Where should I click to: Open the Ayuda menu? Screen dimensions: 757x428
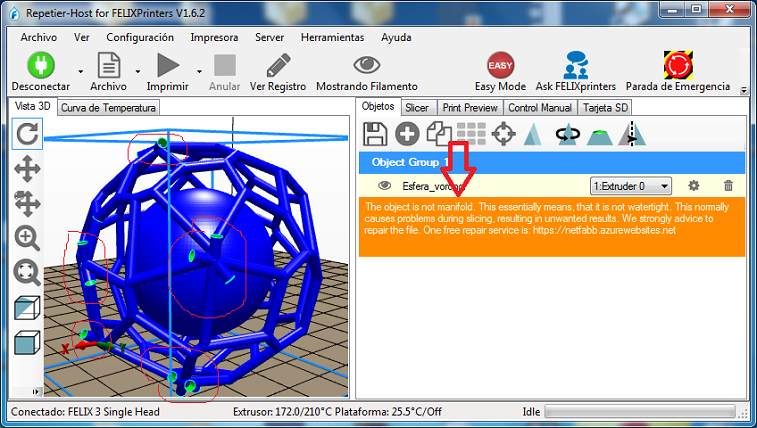coord(396,37)
